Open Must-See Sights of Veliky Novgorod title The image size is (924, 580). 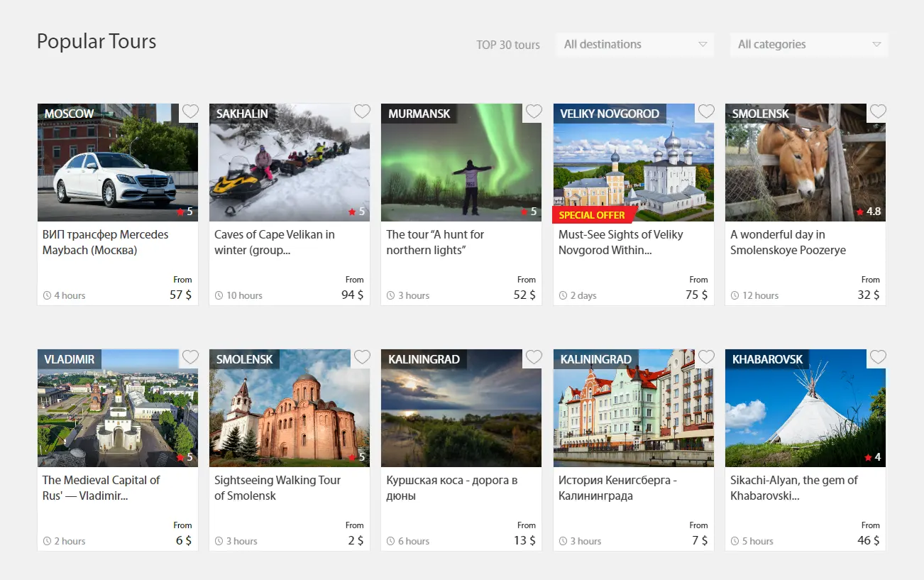click(621, 242)
